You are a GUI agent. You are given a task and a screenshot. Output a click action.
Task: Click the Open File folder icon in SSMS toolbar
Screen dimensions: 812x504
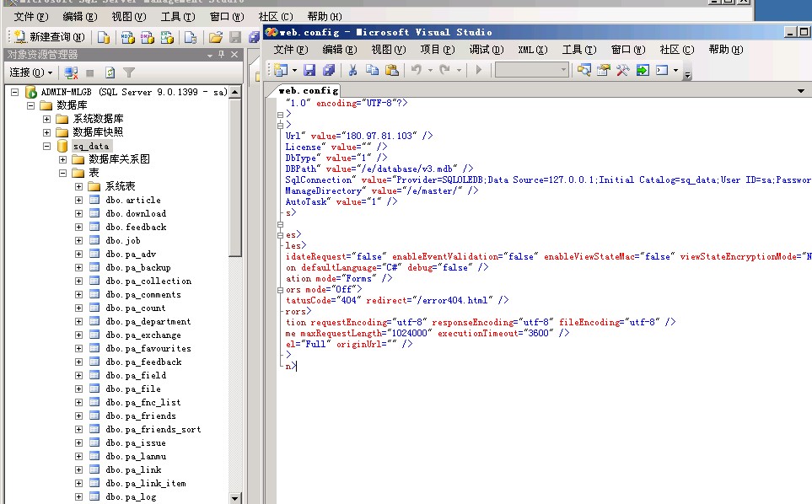(215, 37)
